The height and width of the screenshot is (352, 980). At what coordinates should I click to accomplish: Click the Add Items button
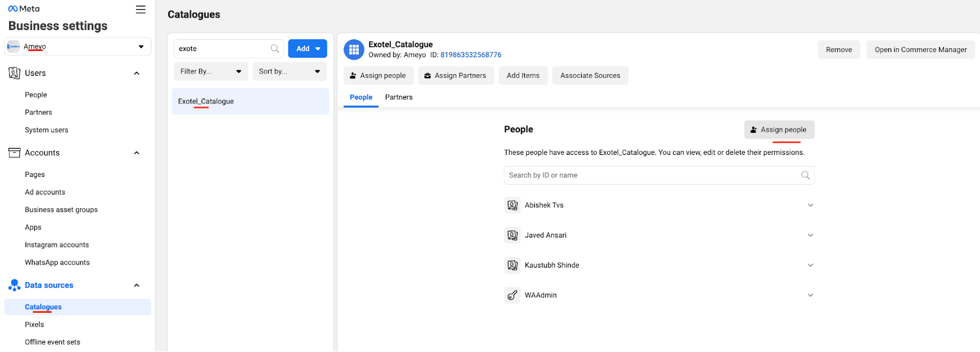pyautogui.click(x=523, y=75)
